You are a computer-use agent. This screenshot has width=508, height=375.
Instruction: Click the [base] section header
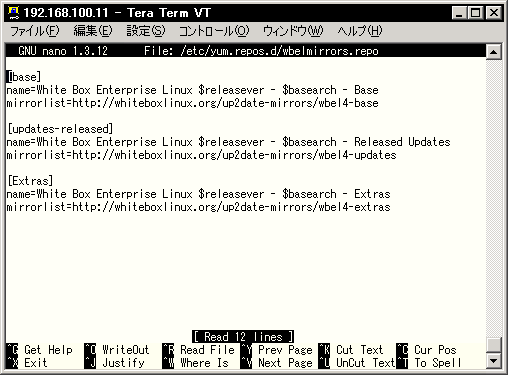tap(24, 77)
